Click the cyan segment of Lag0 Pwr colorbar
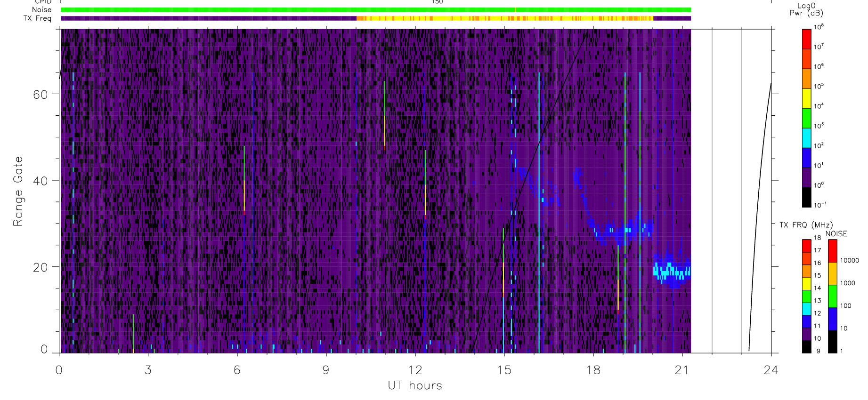Screen dimensions: 868x400 [x=806, y=138]
